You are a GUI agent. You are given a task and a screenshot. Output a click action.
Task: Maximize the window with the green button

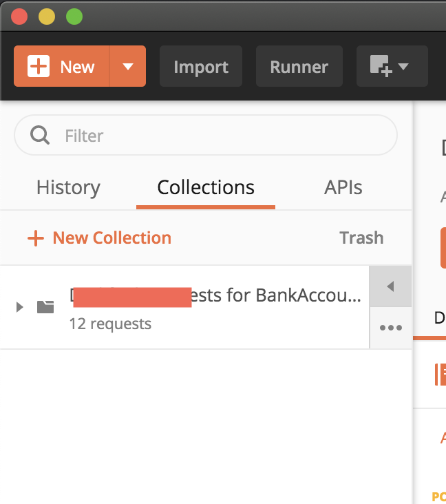point(74,17)
